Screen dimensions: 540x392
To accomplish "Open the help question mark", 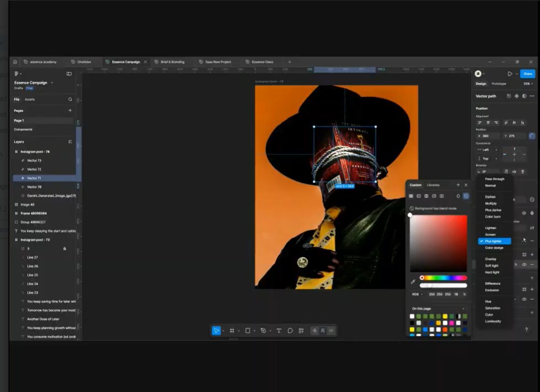I will point(526,330).
